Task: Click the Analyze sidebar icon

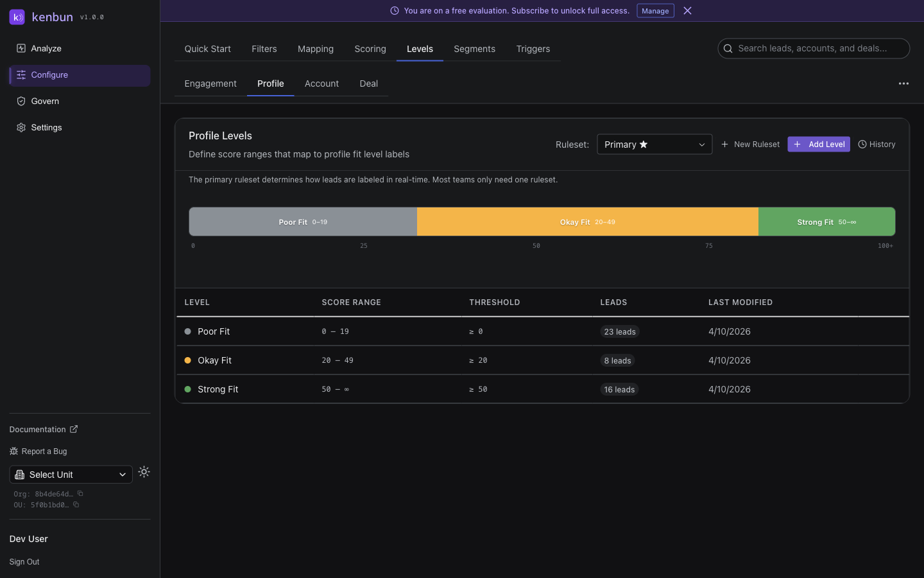Action: click(21, 48)
